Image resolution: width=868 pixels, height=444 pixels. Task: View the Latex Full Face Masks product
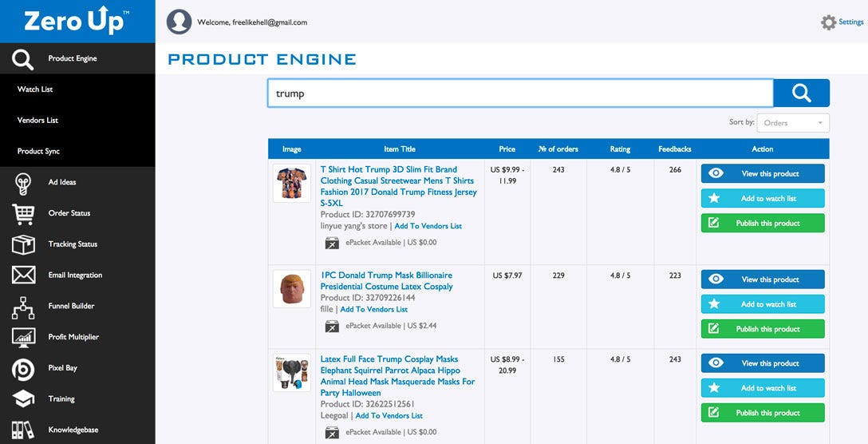pos(763,363)
